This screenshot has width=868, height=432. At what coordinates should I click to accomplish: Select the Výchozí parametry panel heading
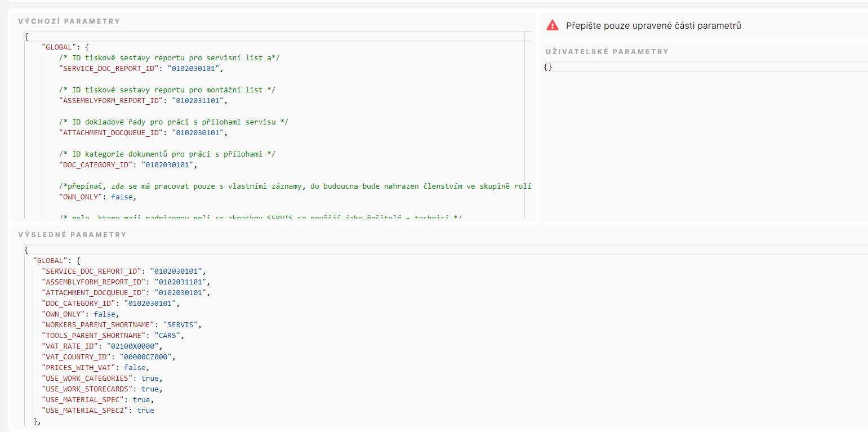point(69,21)
